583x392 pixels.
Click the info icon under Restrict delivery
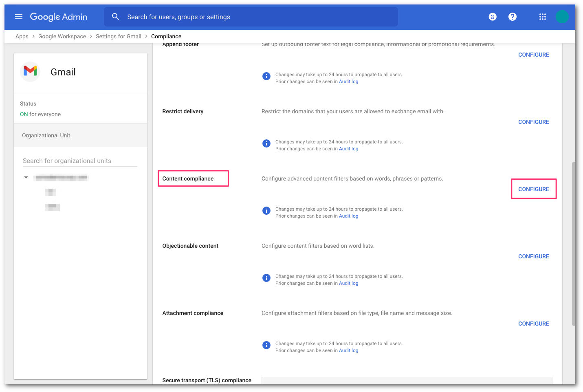266,143
